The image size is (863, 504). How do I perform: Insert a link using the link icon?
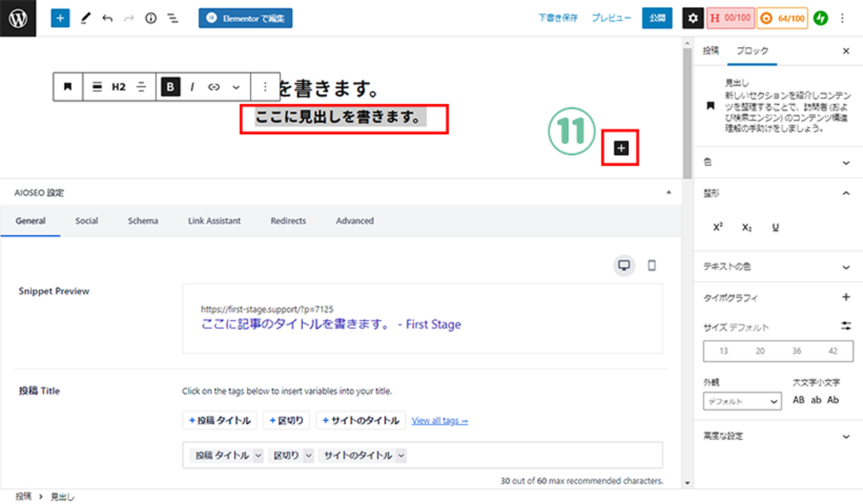(x=214, y=87)
